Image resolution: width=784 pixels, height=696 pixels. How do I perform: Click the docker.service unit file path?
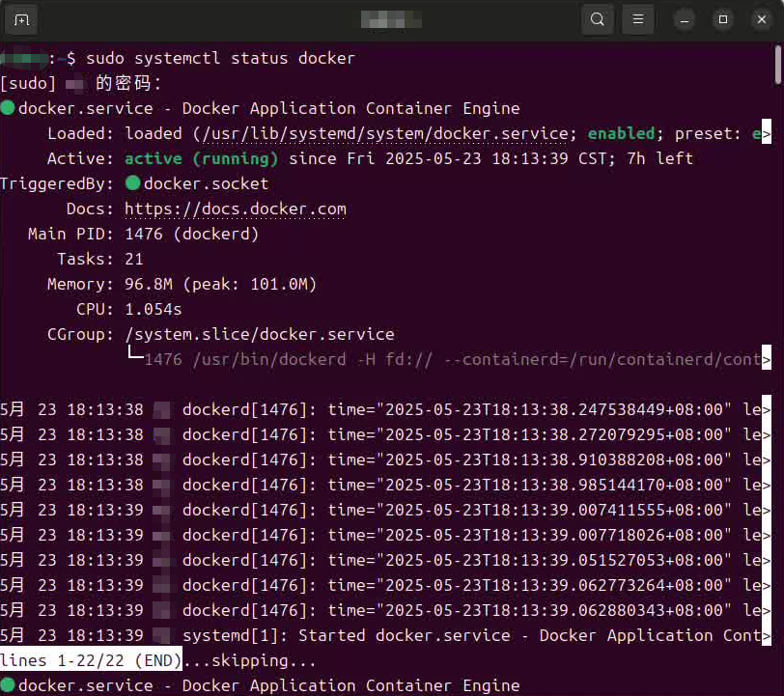tap(384, 133)
